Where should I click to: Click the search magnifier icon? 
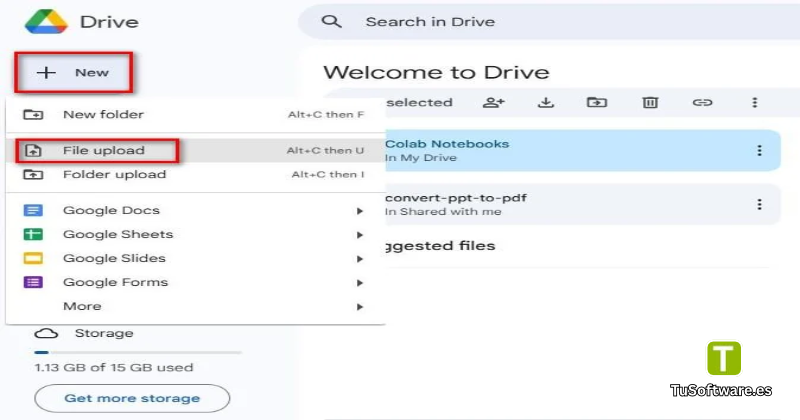[331, 21]
